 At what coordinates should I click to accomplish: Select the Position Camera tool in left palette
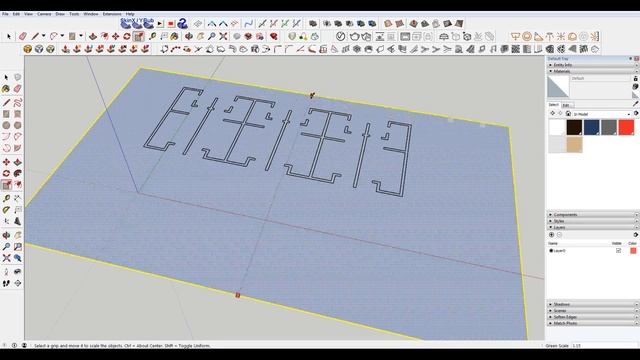point(6,272)
